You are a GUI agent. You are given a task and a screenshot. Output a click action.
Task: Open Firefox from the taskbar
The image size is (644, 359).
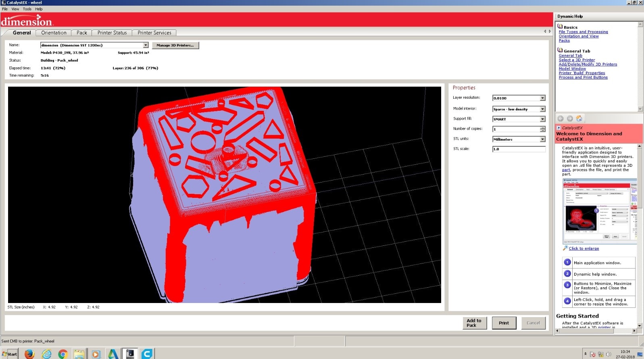(29, 354)
